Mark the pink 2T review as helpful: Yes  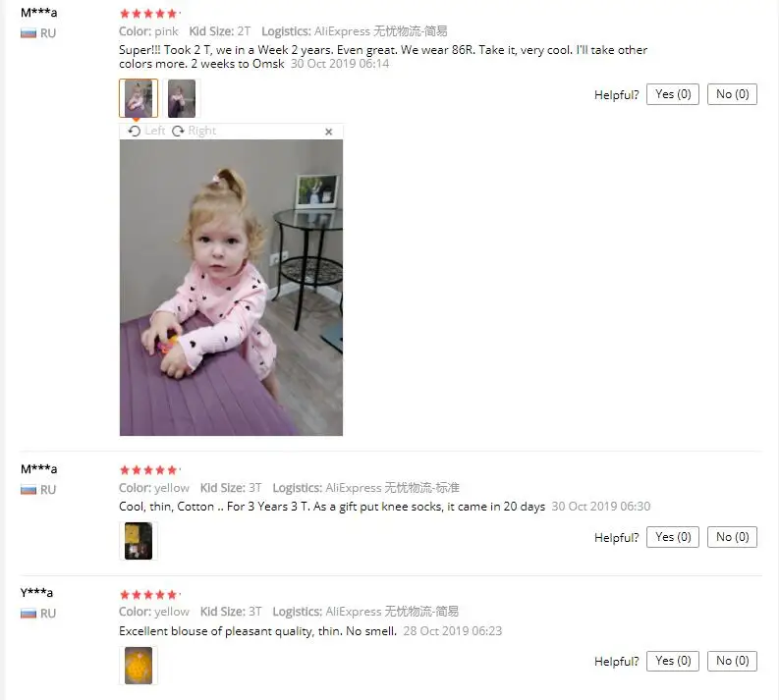click(673, 94)
